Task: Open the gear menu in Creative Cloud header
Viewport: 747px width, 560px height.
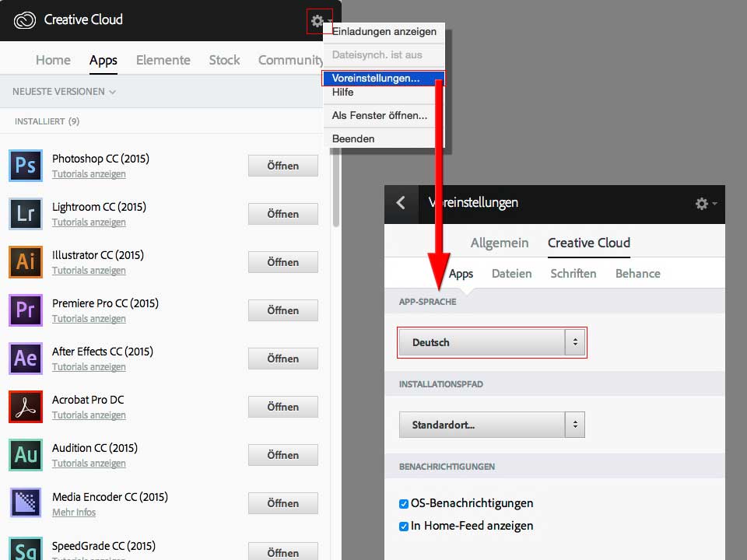Action: tap(319, 21)
